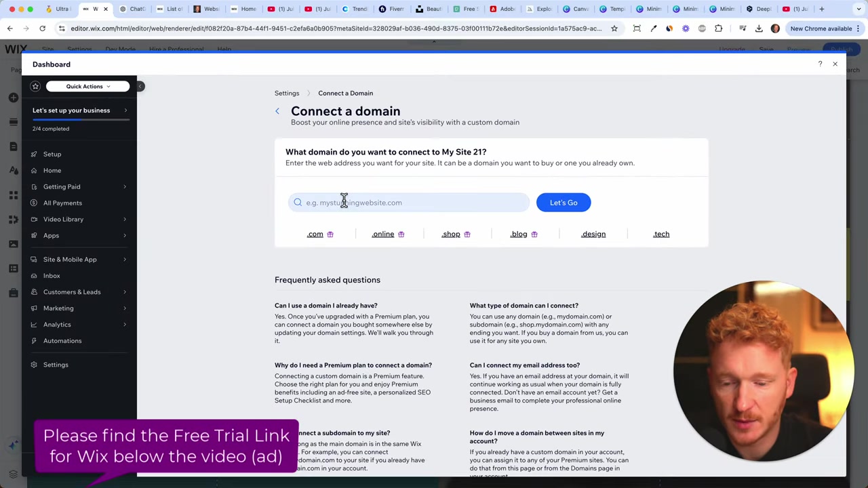This screenshot has width=868, height=488.
Task: Expand the Video Library submenu arrow
Action: tap(125, 219)
